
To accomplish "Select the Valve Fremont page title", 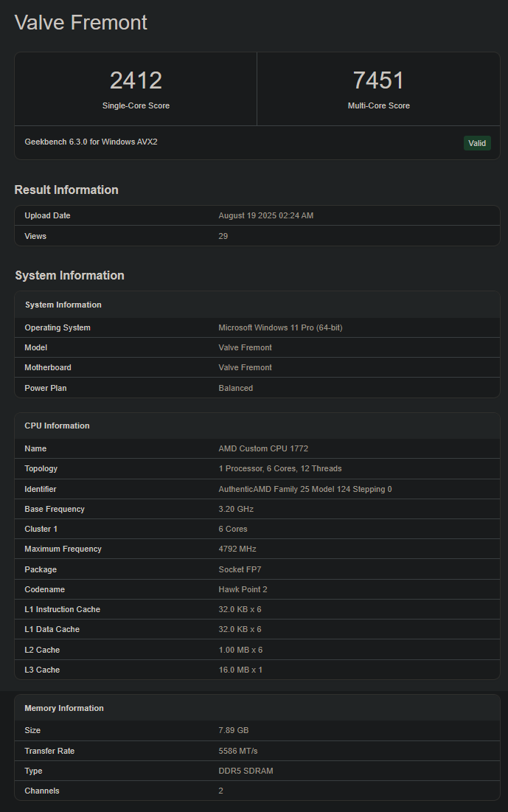I will [x=81, y=22].
